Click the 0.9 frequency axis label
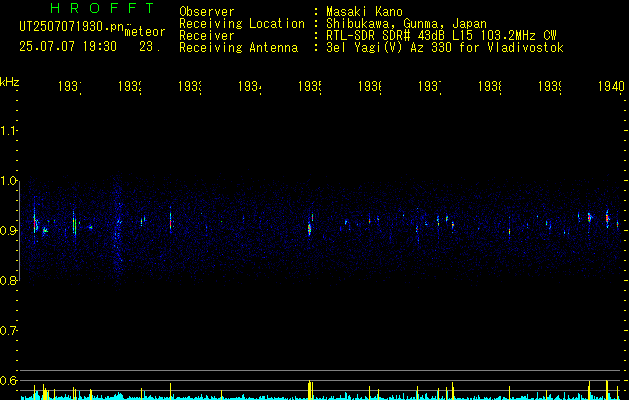 click(9, 230)
